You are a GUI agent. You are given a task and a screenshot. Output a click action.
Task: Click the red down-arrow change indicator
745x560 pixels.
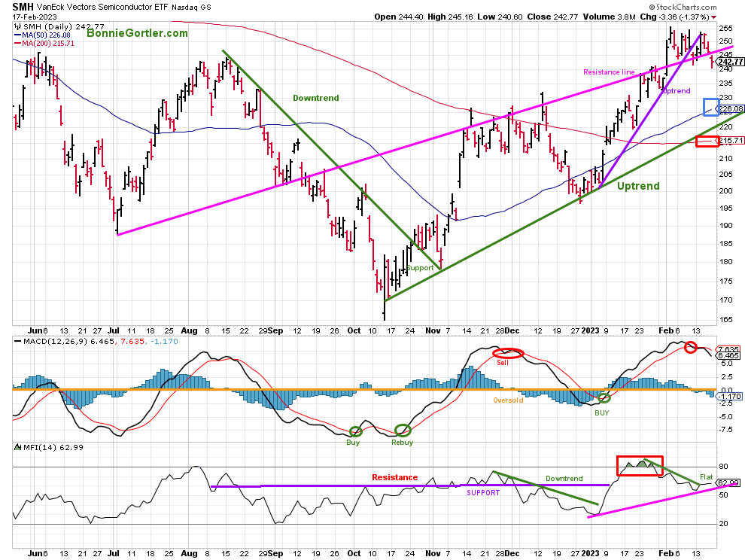714,17
